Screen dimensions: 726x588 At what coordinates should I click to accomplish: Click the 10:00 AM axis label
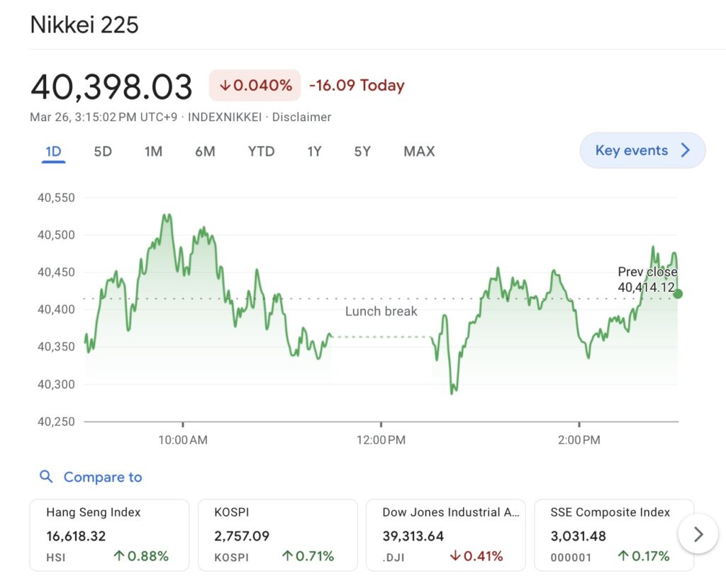pos(183,439)
